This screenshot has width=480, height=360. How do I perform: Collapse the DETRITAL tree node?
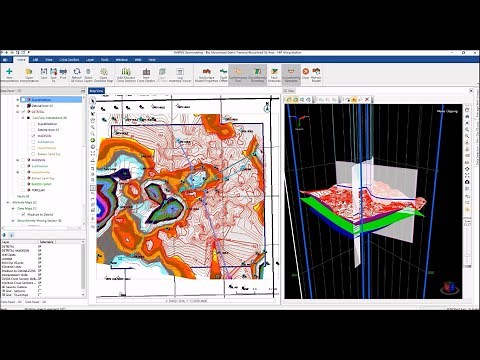[x=18, y=112]
